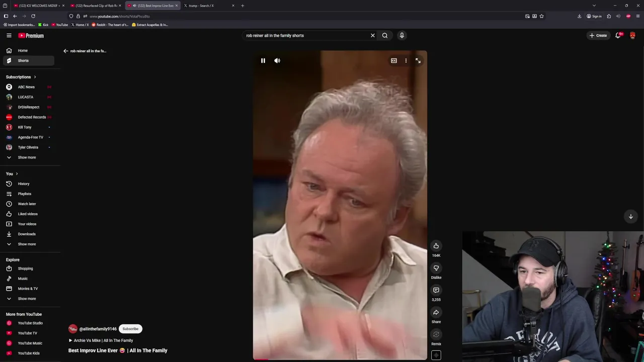Open Home in the sidebar

(x=28, y=50)
